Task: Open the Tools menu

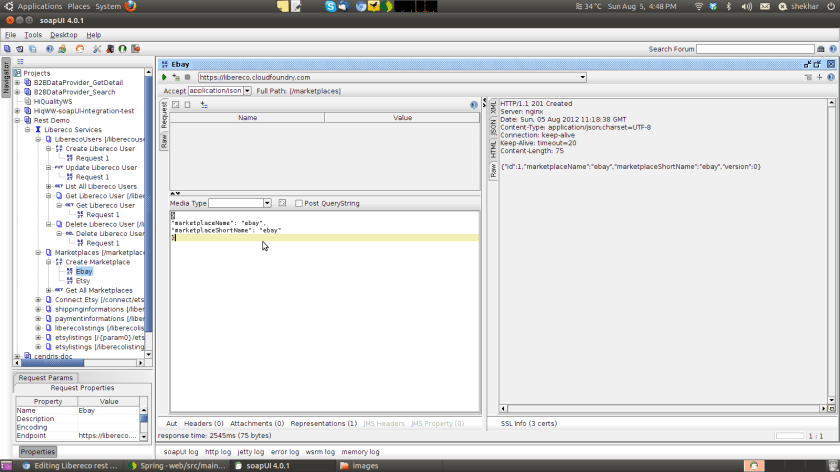Action: pos(33,35)
